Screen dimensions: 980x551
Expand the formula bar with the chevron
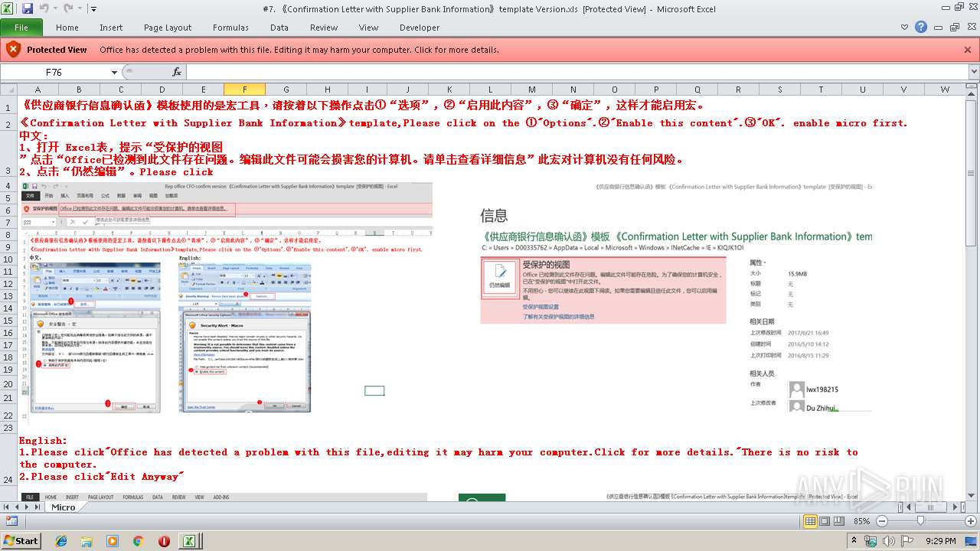[974, 72]
